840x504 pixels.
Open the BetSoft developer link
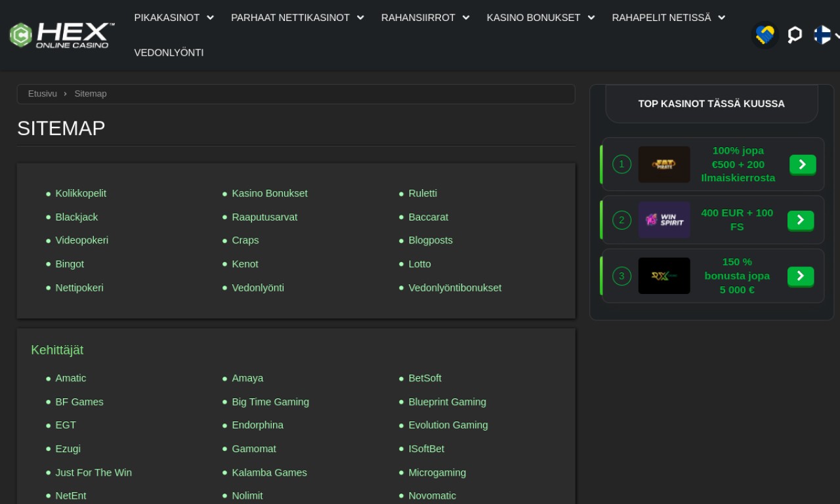(425, 378)
